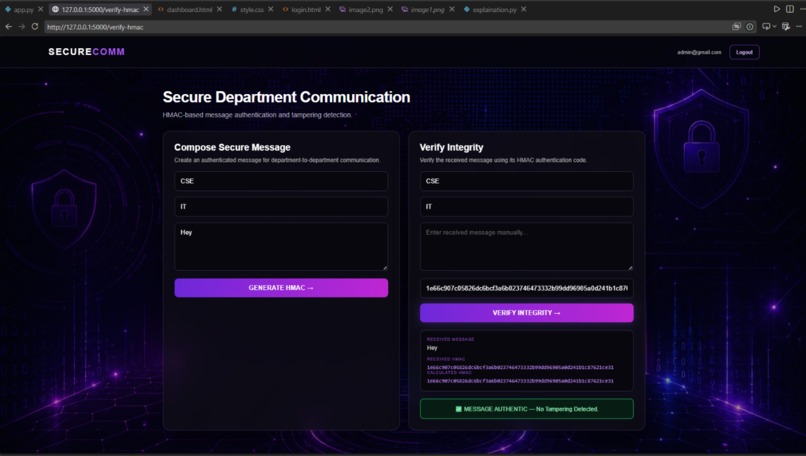The image size is (806, 456).
Task: Click the green check icon in authentic banner
Action: (x=459, y=409)
